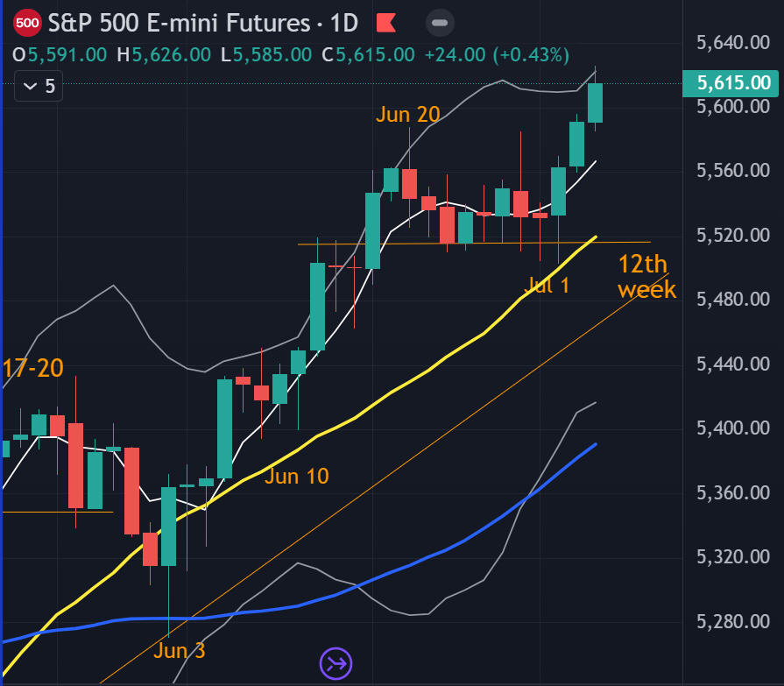Click the change value +24.00 (+0.43%)
The width and height of the screenshot is (784, 686).
[497, 55]
